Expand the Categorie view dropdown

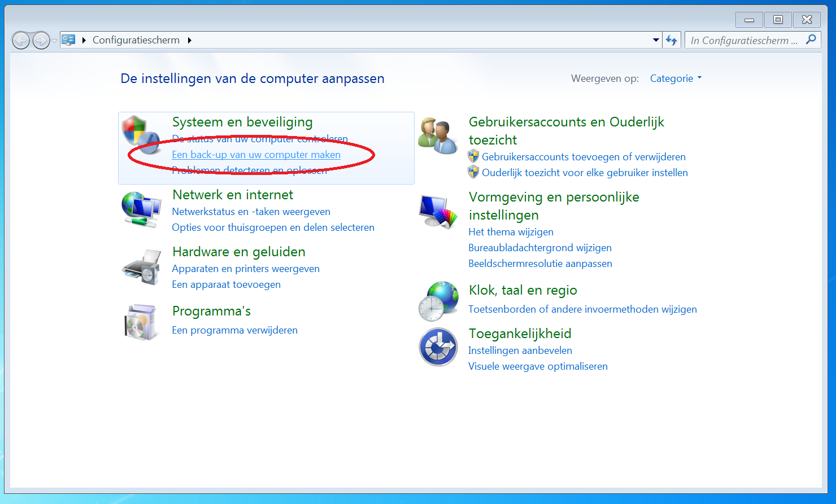[676, 78]
